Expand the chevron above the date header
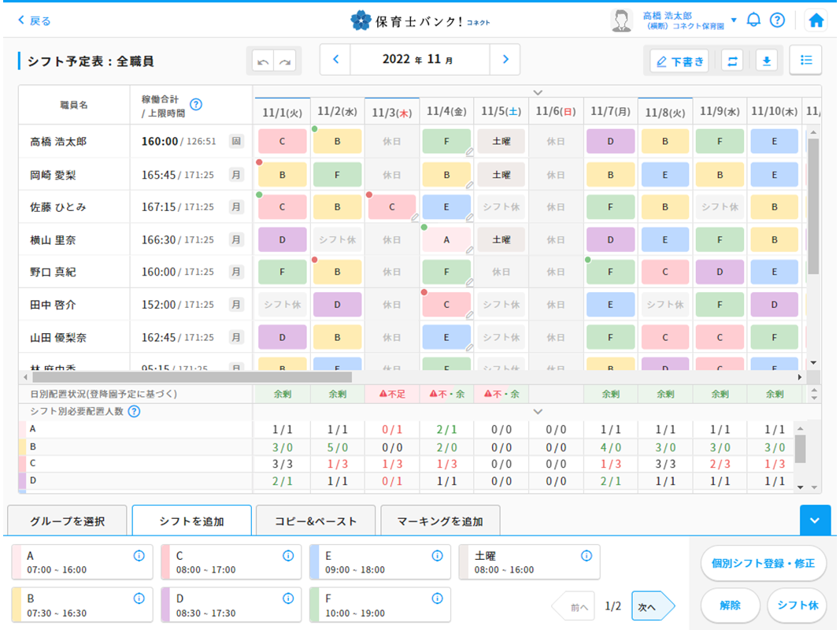Viewport: 840px width, 630px height. point(538,92)
